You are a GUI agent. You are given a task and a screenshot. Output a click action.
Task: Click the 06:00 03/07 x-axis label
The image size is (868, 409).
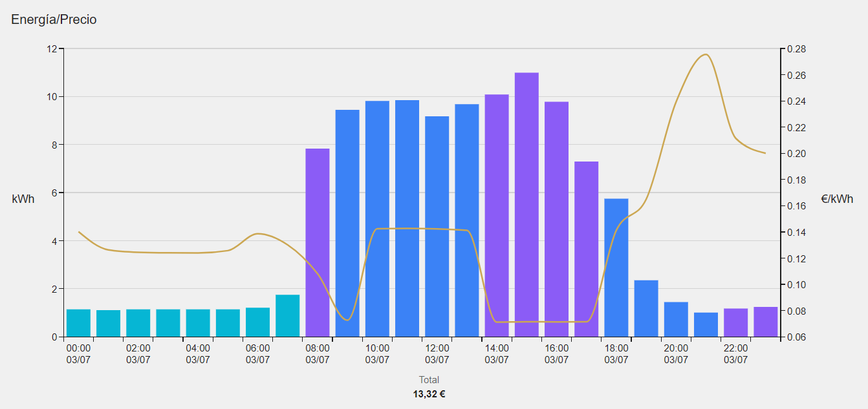click(x=257, y=353)
